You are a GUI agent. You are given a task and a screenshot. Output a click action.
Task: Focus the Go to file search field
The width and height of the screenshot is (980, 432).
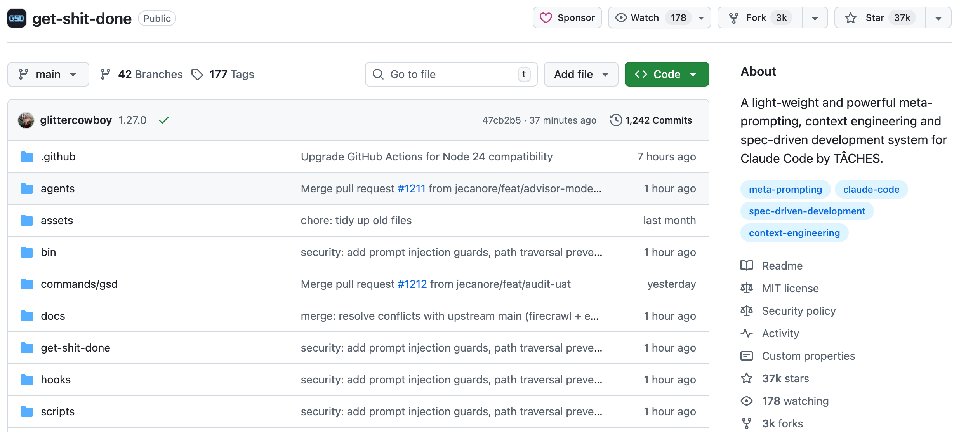point(450,74)
